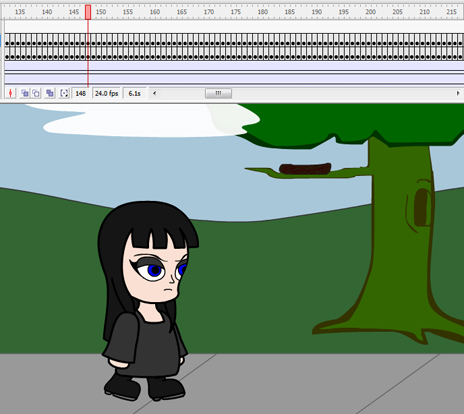Enable Edit Multiple Frames

tap(50, 93)
